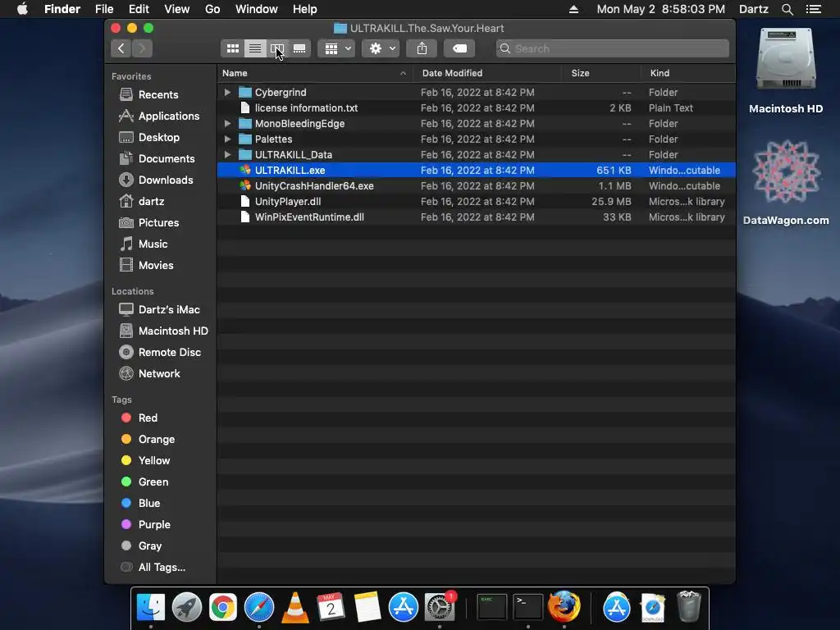The height and width of the screenshot is (630, 840).
Task: Filter by the Green tag
Action: click(153, 482)
